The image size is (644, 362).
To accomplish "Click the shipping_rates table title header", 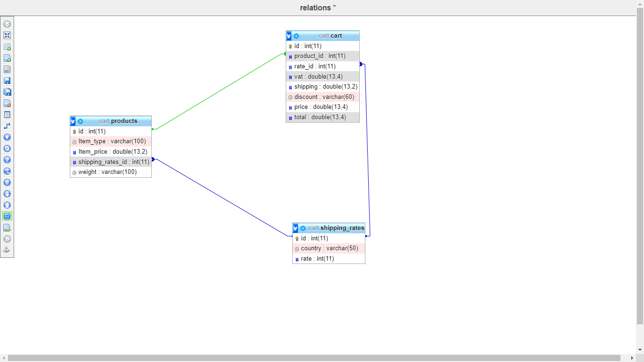I will pyautogui.click(x=336, y=228).
